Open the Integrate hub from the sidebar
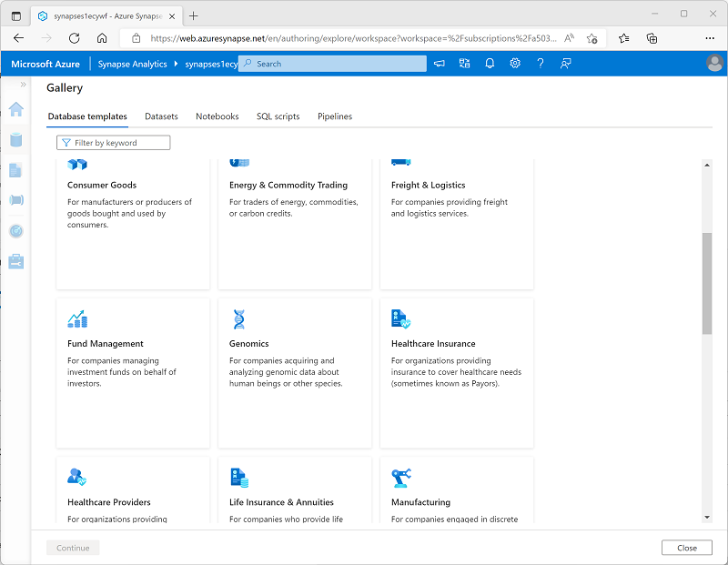The image size is (728, 565). click(15, 200)
